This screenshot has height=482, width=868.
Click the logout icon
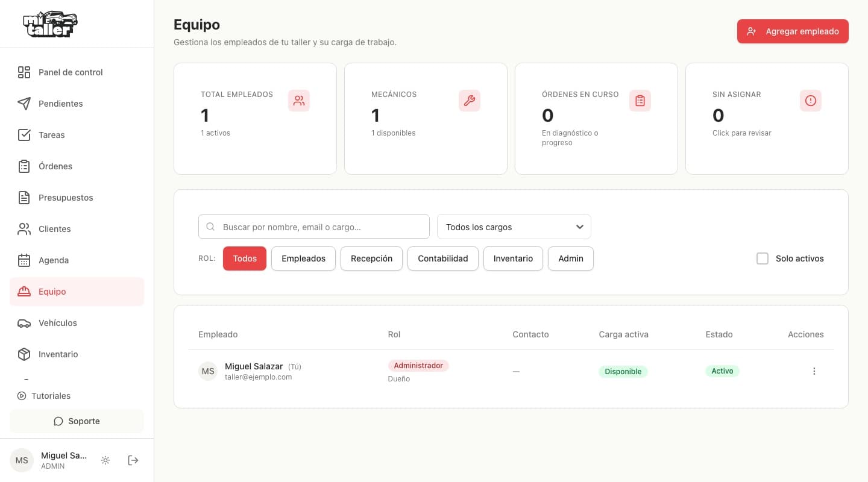point(133,460)
